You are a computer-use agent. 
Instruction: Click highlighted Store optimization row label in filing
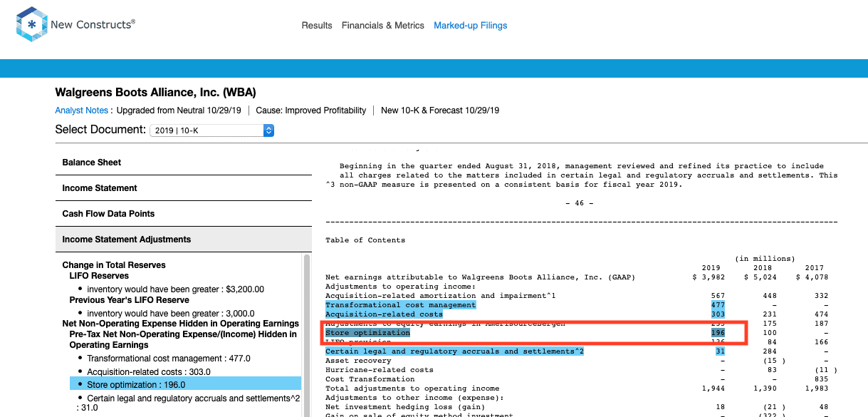tap(368, 333)
